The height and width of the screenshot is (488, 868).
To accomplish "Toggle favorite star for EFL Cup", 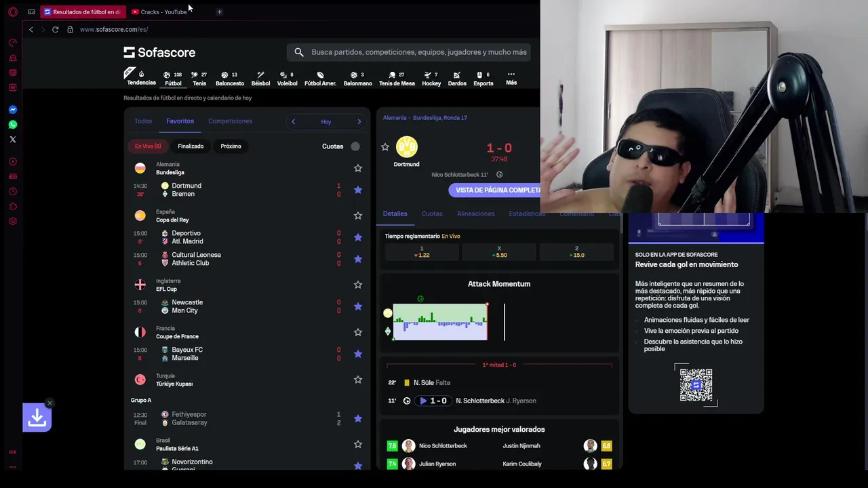I will point(358,285).
